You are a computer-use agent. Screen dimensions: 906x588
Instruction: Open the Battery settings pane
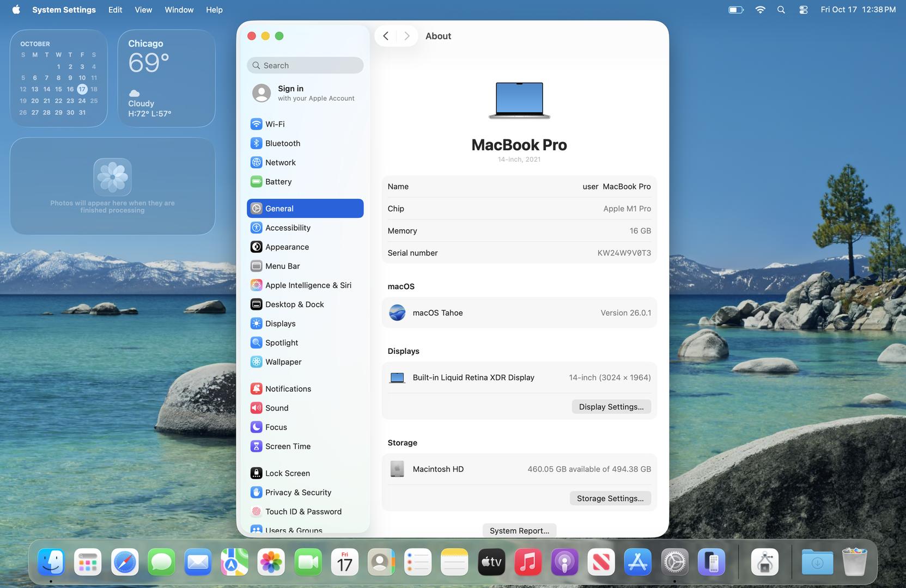coord(278,182)
